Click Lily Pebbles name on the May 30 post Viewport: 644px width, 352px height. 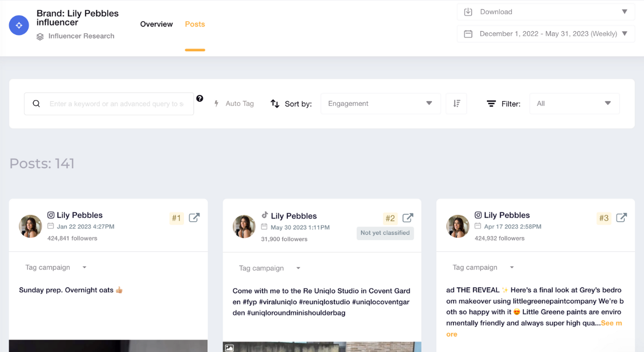[294, 216]
